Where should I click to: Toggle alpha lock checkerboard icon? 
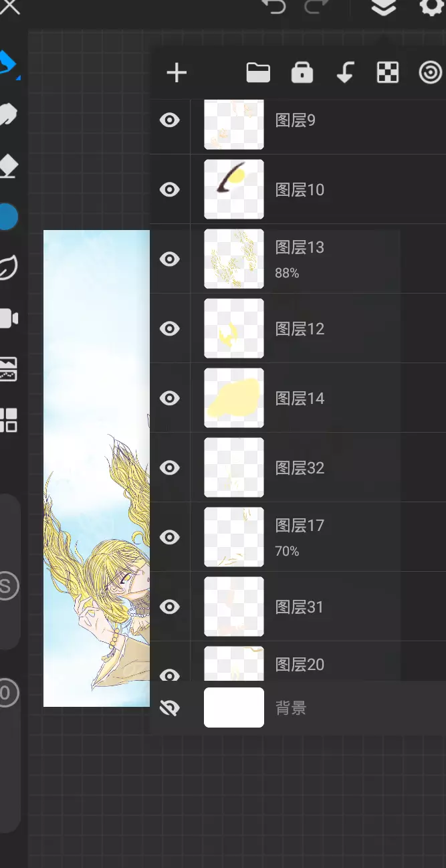click(388, 72)
